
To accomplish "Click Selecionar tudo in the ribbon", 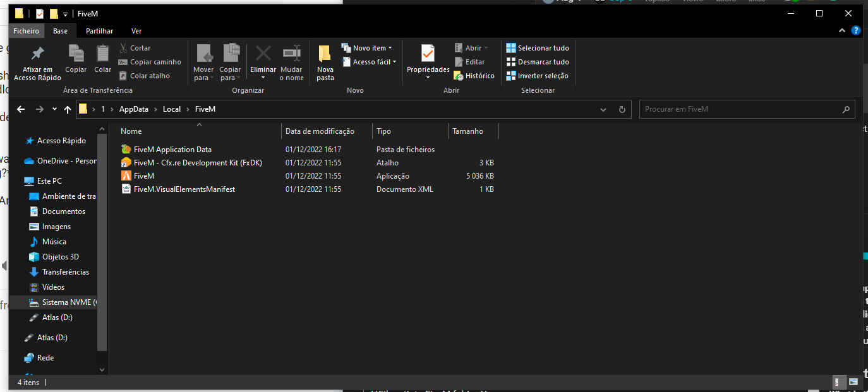I will [537, 48].
